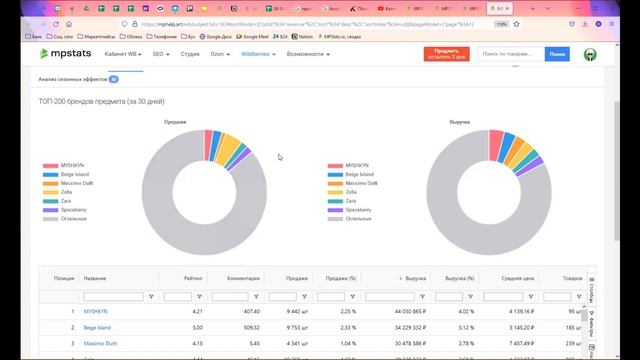Image resolution: width=640 pixels, height=360 pixels.
Task: Expand the SEO dropdown menu
Action: tap(161, 54)
